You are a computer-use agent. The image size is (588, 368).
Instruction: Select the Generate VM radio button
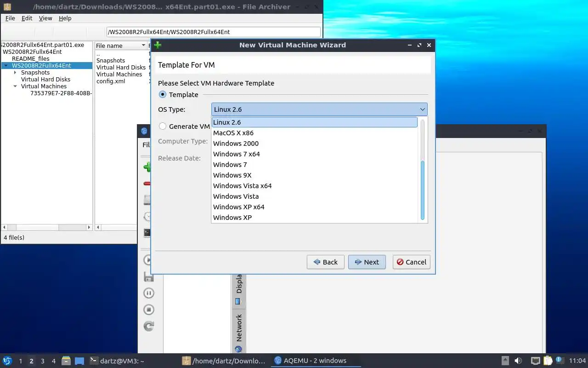click(x=163, y=126)
